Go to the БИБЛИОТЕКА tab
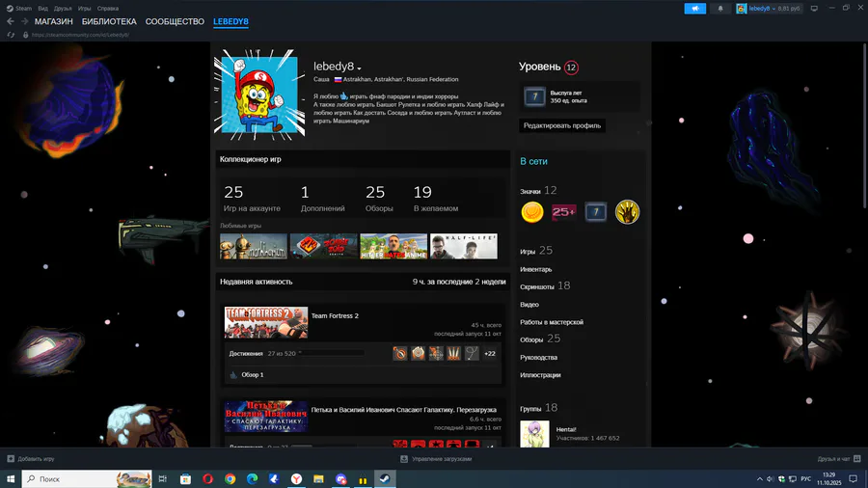This screenshot has height=488, width=868. click(109, 21)
